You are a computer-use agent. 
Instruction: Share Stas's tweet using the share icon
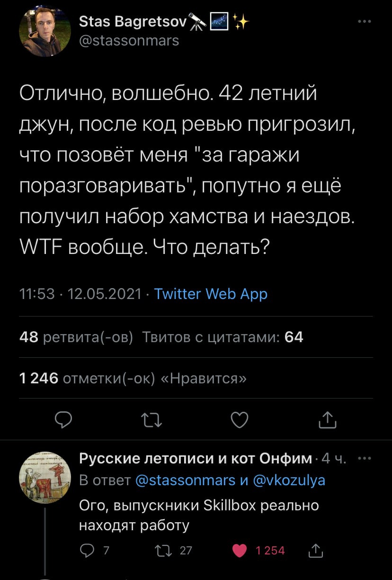click(x=327, y=420)
